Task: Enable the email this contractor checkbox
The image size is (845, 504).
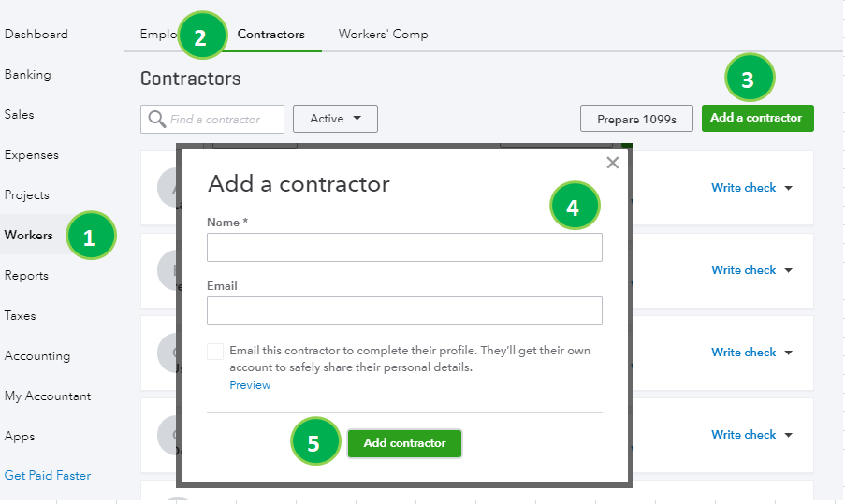Action: pos(215,352)
